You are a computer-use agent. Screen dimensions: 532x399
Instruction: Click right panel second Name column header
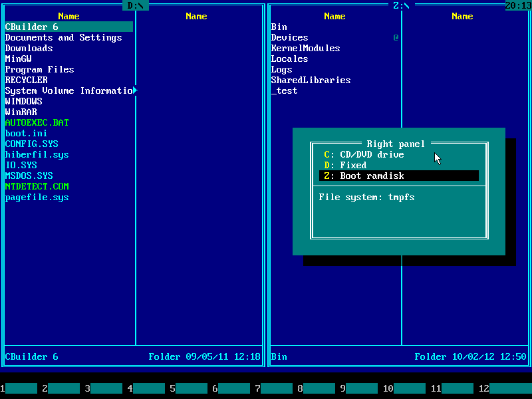click(x=462, y=16)
